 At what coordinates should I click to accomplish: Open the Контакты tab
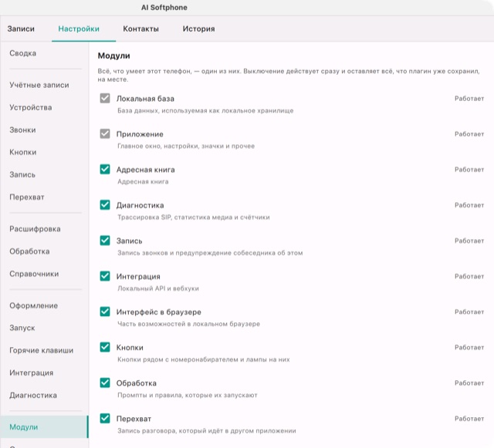[140, 29]
